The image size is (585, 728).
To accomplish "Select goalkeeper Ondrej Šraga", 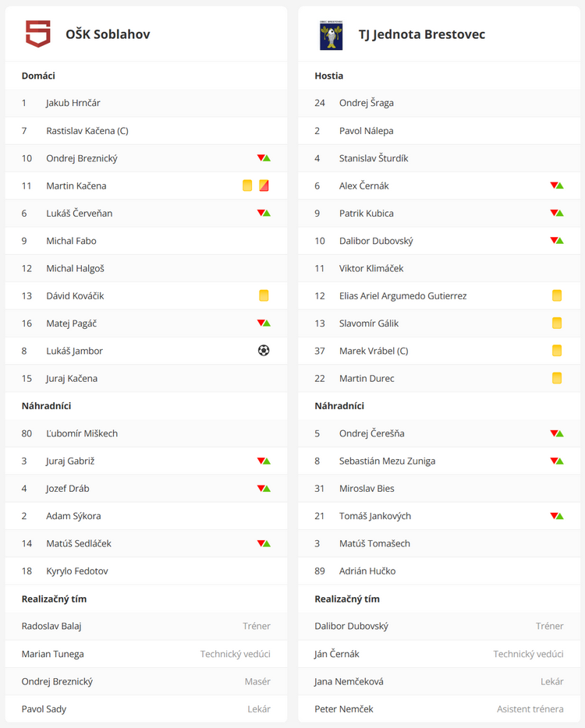I will pyautogui.click(x=366, y=103).
